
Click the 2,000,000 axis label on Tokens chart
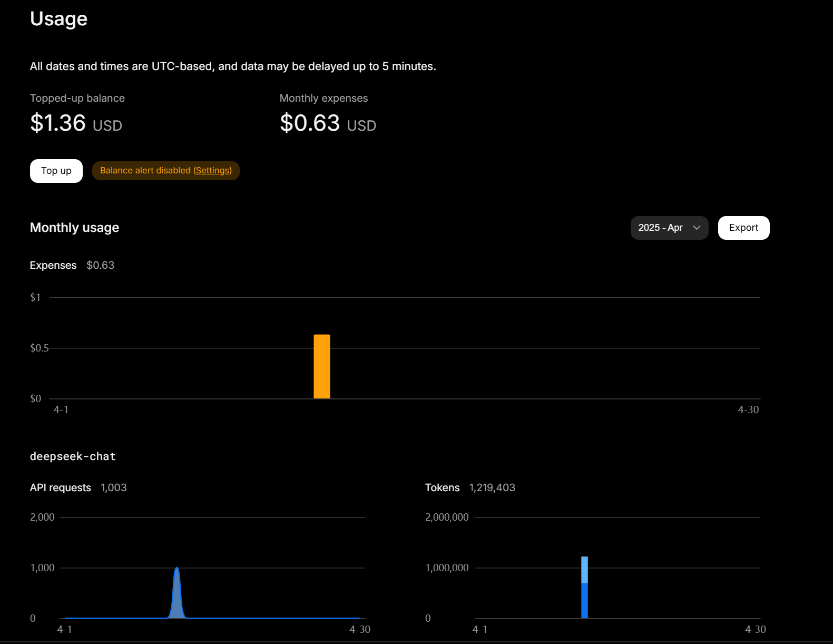click(x=446, y=518)
